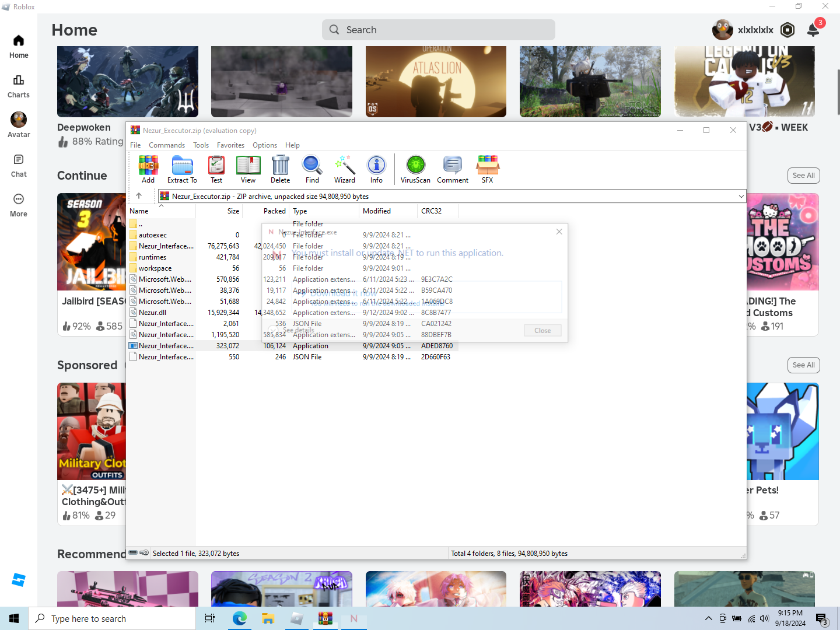Open Jailbird Season 3 thumbnail
Image resolution: width=840 pixels, height=630 pixels.
click(92, 242)
